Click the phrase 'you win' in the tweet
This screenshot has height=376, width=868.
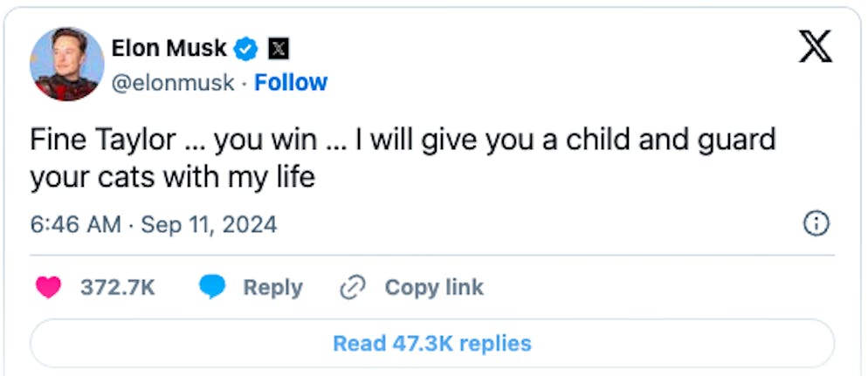(x=248, y=140)
